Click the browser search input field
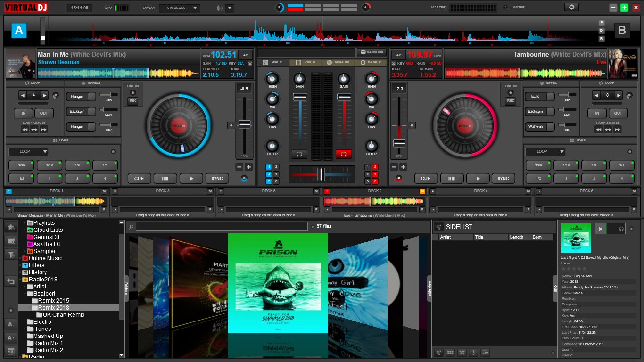 point(222,227)
